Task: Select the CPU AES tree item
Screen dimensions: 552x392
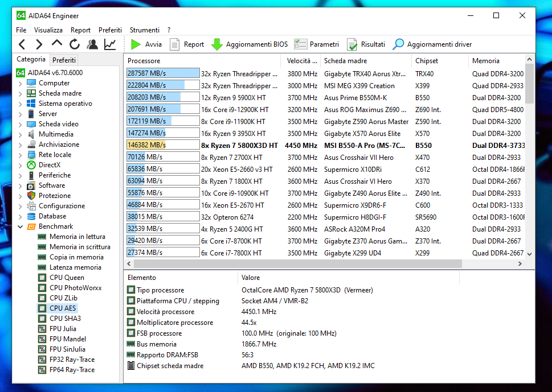Action: [63, 308]
